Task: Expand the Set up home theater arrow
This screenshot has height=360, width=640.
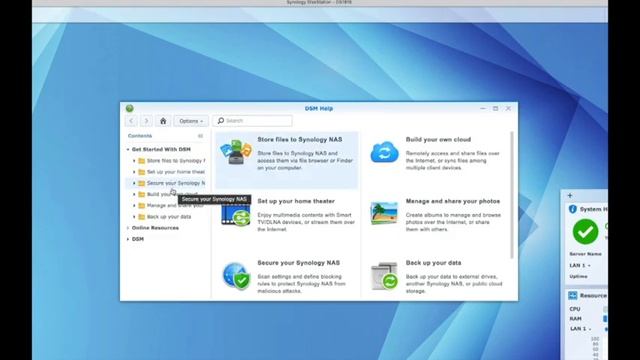Action: pyautogui.click(x=134, y=172)
